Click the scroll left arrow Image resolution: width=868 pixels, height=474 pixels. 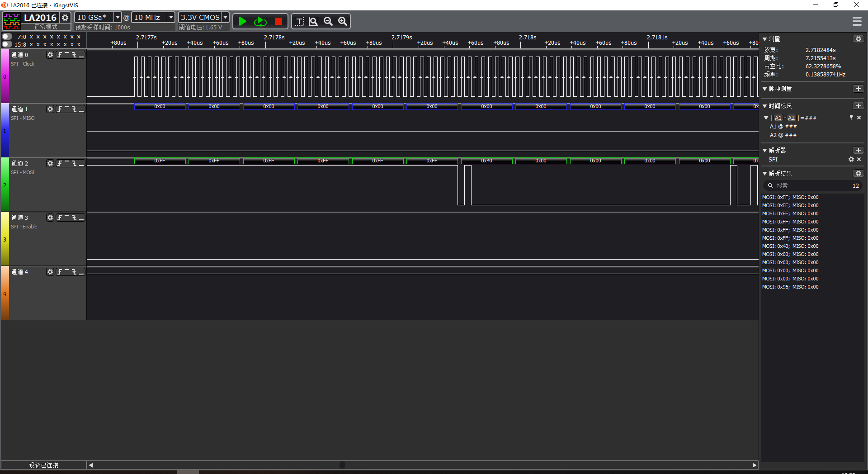pos(91,465)
